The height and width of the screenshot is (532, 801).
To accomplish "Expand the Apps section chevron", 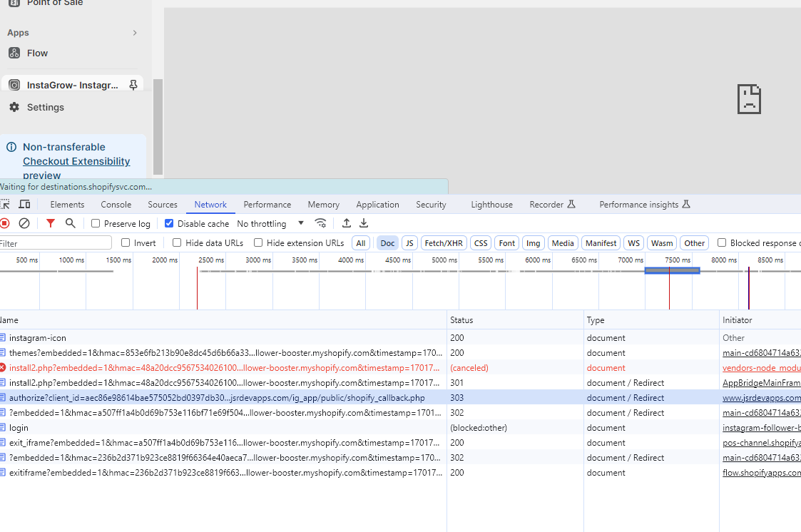I will [135, 33].
